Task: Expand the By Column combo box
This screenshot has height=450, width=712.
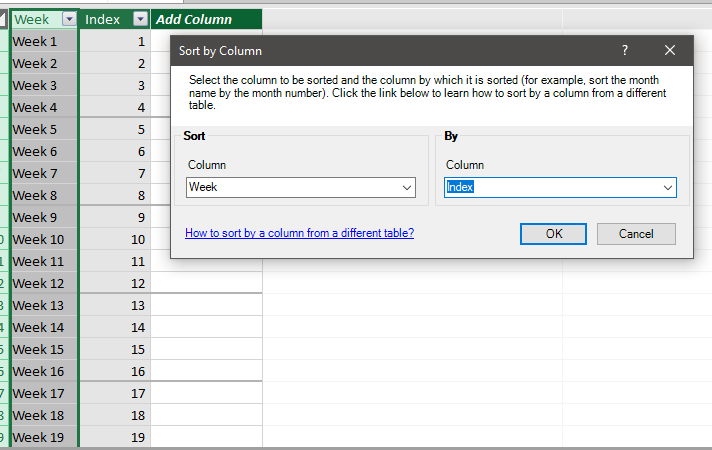Action: pyautogui.click(x=668, y=188)
